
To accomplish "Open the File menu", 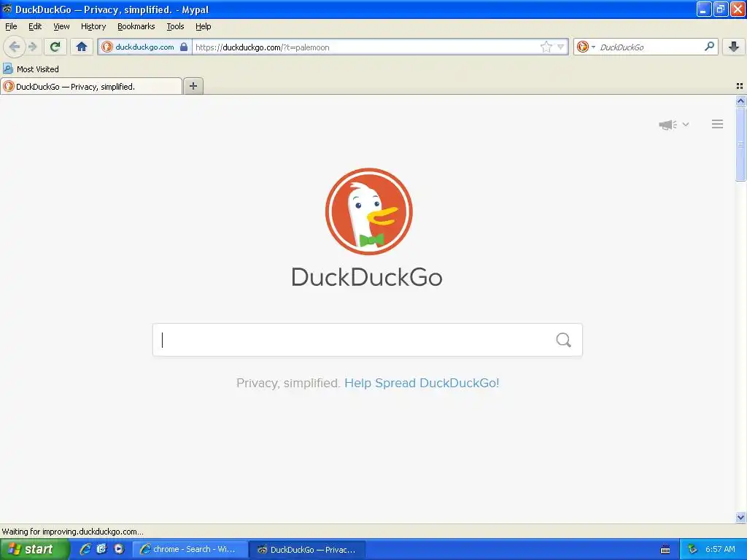I will pyautogui.click(x=11, y=27).
